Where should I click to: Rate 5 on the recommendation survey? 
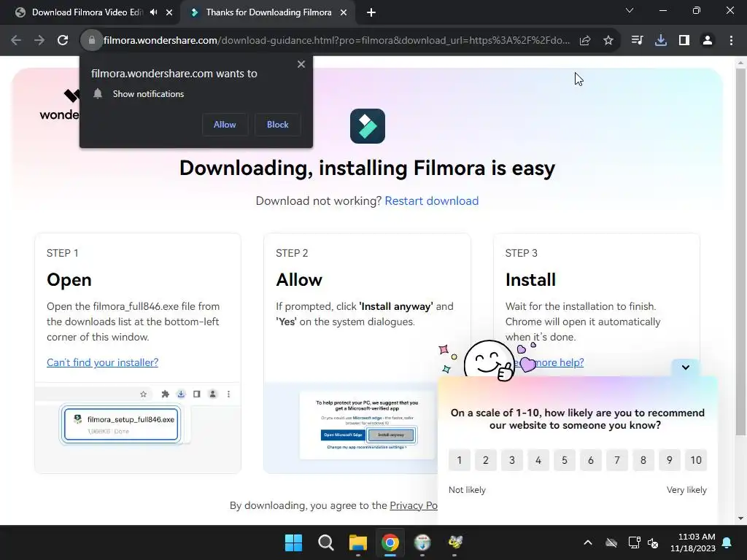point(565,460)
